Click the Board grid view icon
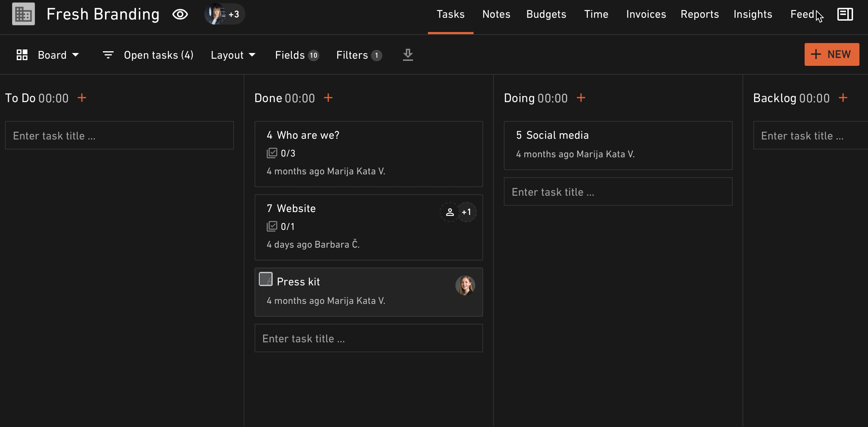 pyautogui.click(x=22, y=55)
